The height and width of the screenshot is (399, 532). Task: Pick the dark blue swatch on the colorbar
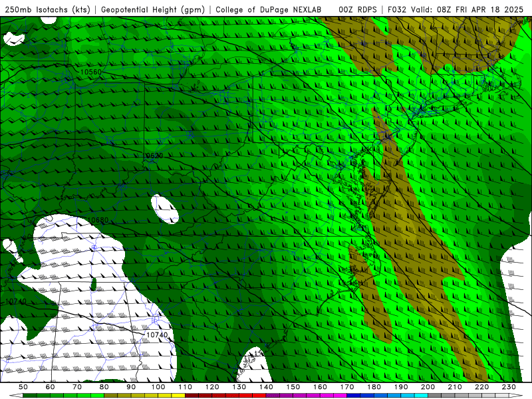[x=354, y=396]
